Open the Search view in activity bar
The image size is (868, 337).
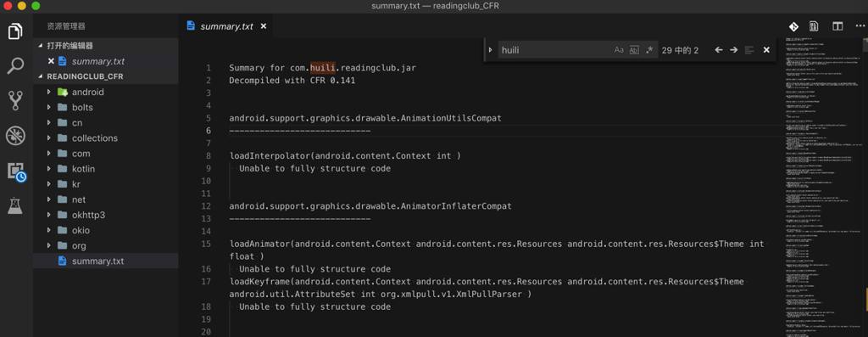15,66
